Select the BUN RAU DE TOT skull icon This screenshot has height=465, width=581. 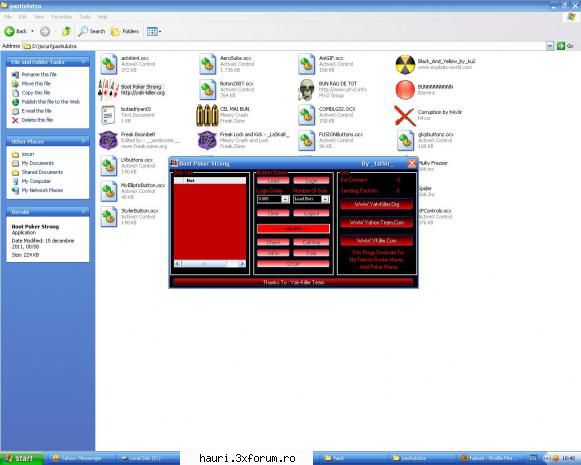click(x=306, y=90)
